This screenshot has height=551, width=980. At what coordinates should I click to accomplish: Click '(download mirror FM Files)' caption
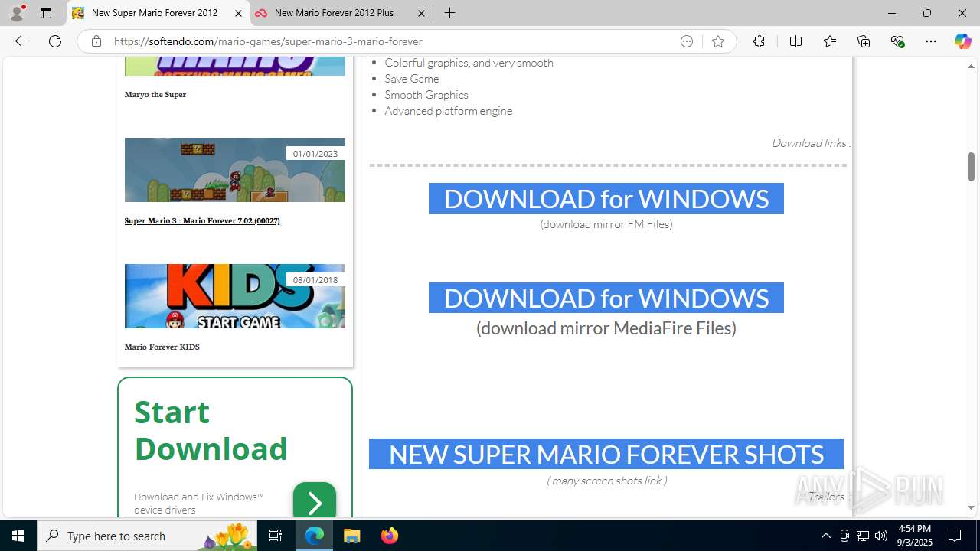[x=606, y=224]
